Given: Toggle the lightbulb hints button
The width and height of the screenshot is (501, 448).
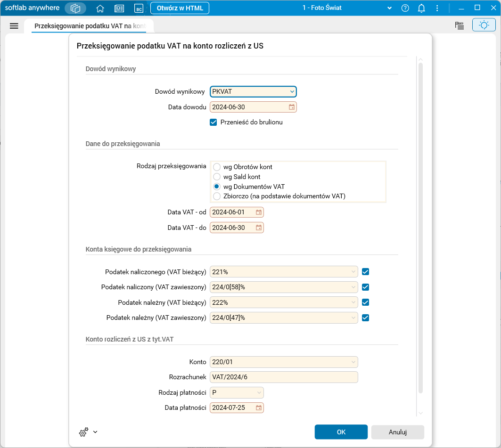Looking at the screenshot, I should 484,25.
